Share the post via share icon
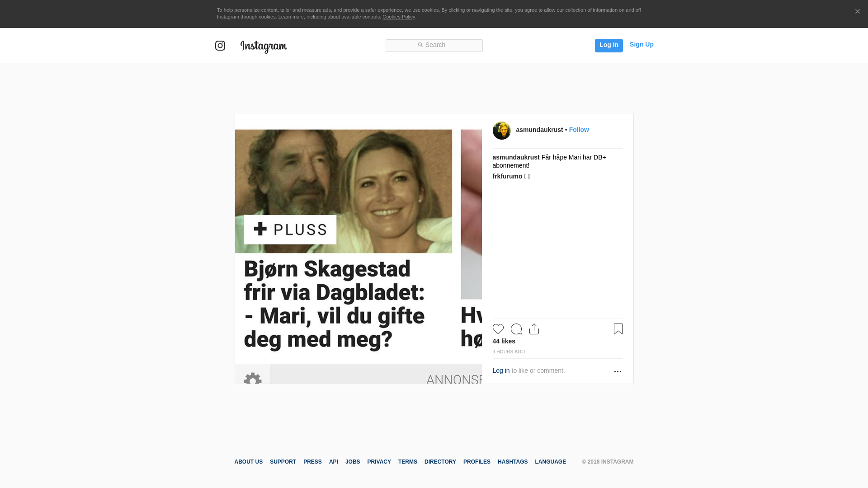 click(534, 329)
